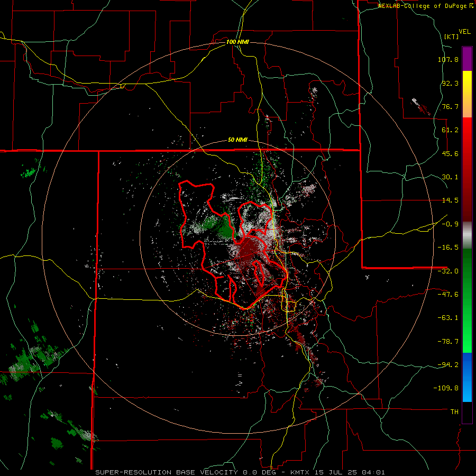Click the radar site at the rings' center
Viewport: 476px width, 476px height.
click(x=237, y=239)
